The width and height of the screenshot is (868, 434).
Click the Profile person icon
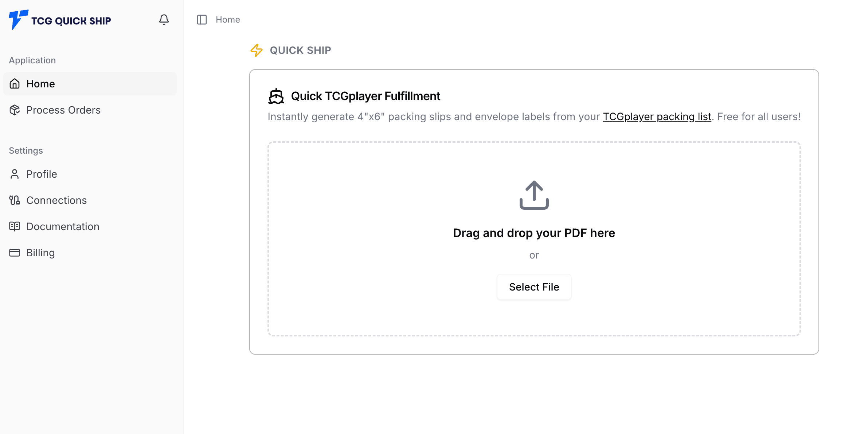click(15, 174)
